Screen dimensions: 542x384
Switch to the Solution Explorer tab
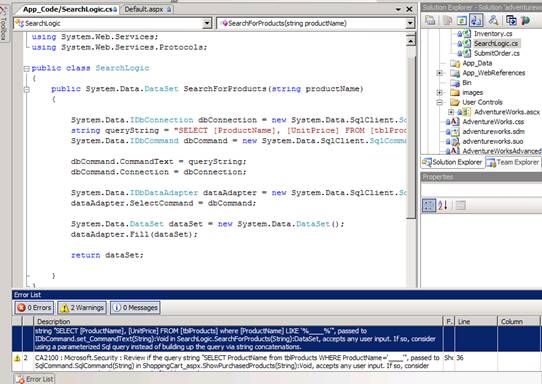tap(452, 162)
